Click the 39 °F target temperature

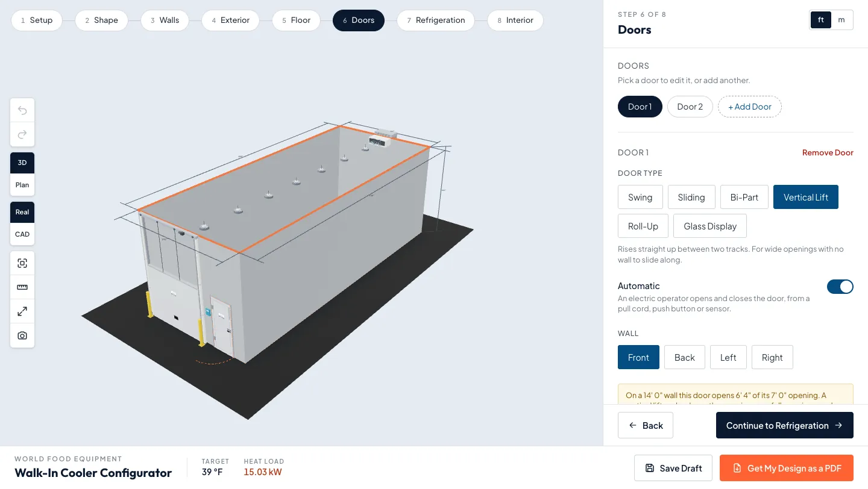(212, 472)
